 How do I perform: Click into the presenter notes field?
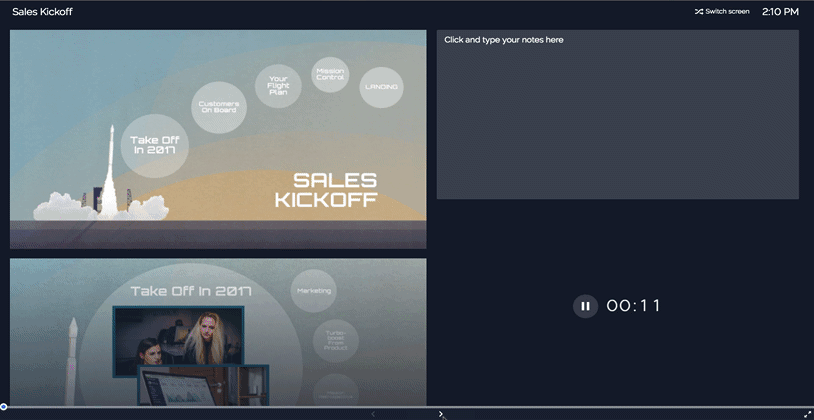click(617, 114)
